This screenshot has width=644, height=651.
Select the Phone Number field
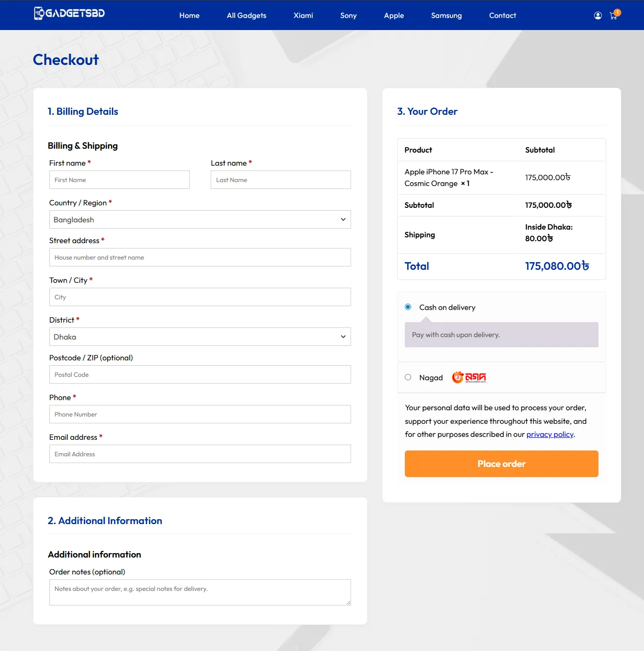[x=200, y=414]
